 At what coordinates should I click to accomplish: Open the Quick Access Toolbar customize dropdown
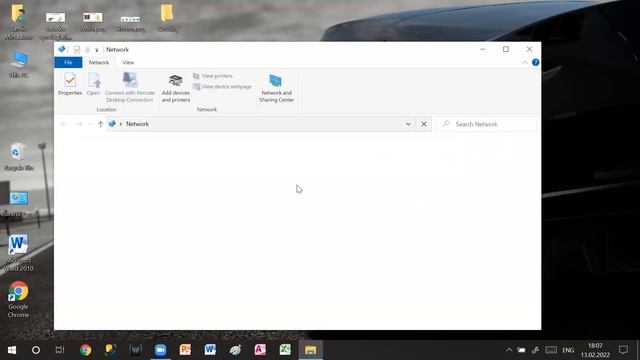coord(97,50)
